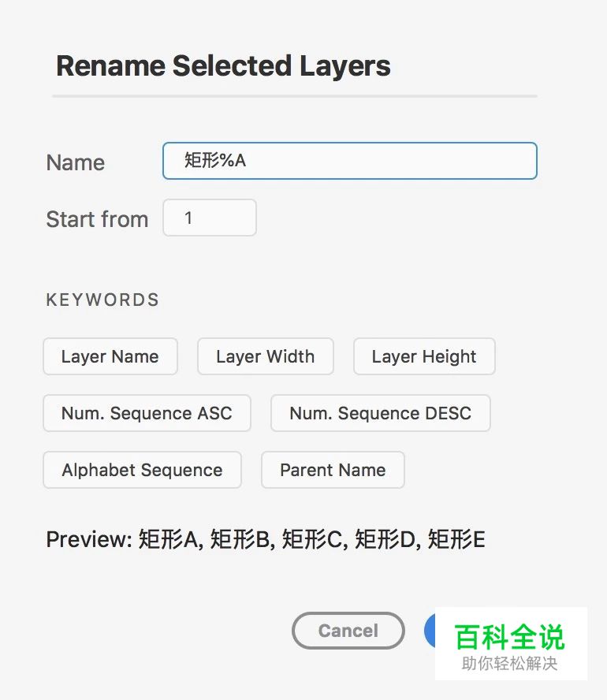Insert the Layer Name keyword

(x=110, y=356)
